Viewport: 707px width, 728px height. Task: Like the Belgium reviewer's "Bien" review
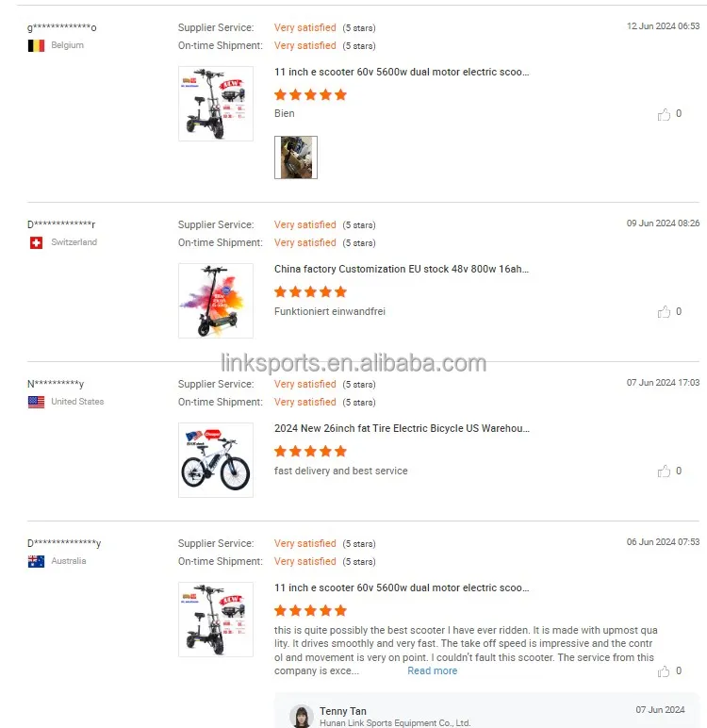(x=665, y=114)
